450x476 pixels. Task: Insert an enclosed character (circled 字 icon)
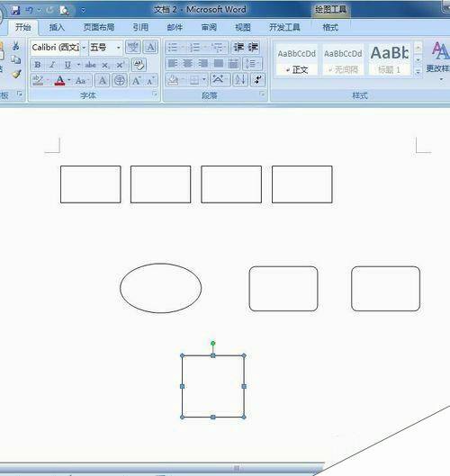point(120,80)
